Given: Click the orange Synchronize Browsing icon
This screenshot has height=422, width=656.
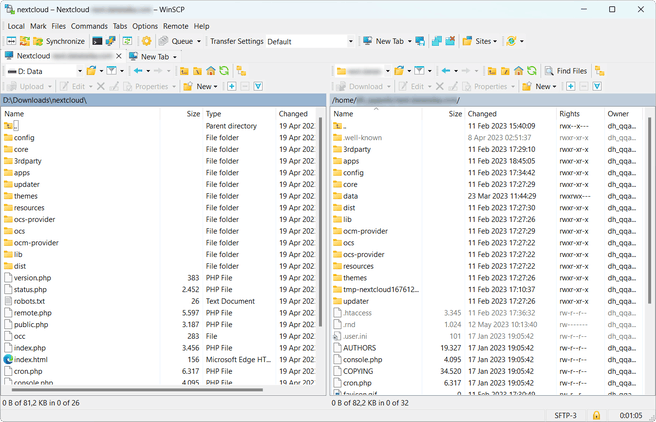Looking at the screenshot, I should tap(25, 41).
